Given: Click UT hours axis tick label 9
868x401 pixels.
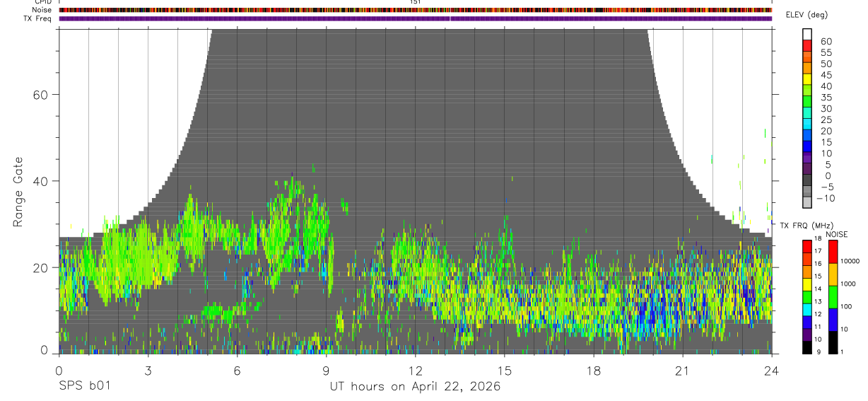Looking at the screenshot, I should pyautogui.click(x=326, y=370).
